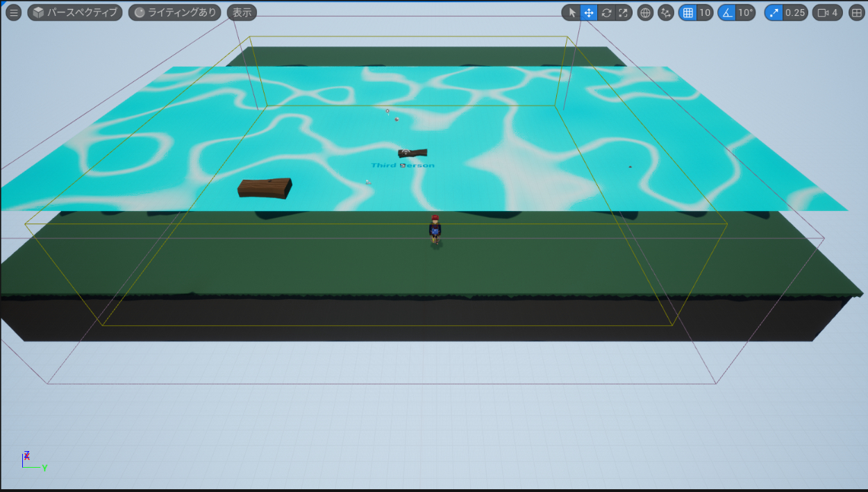Toggle grid snapping on or off

687,12
